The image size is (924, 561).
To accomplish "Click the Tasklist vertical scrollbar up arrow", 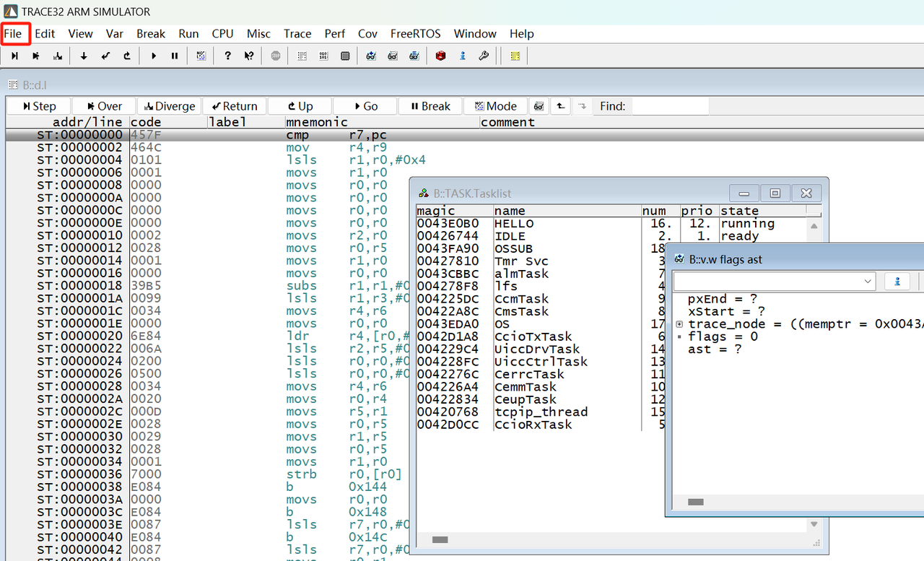I will [x=814, y=225].
